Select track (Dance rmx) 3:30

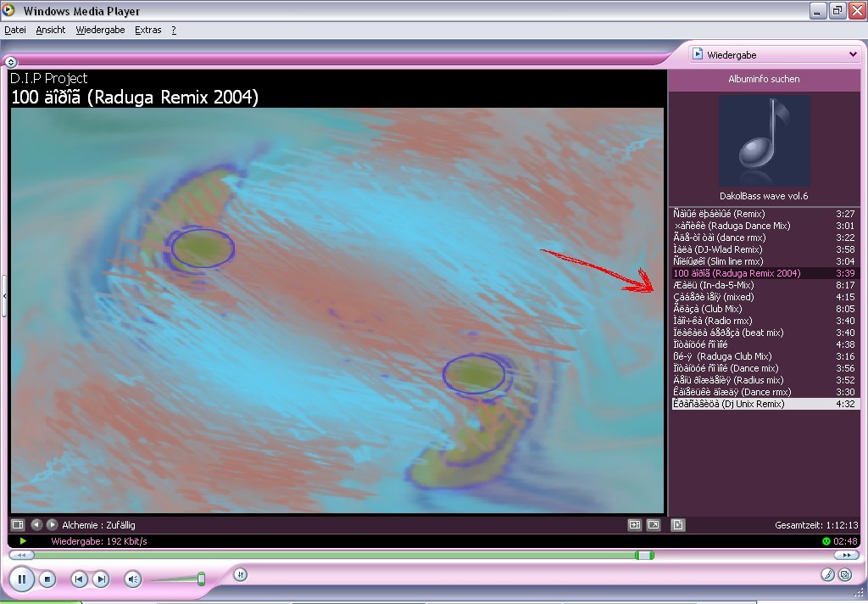click(765, 392)
